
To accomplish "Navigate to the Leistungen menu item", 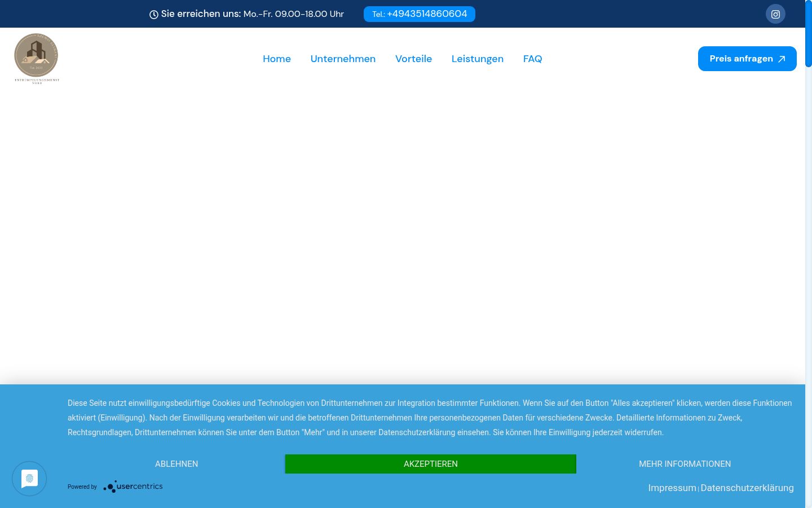I will (x=478, y=59).
